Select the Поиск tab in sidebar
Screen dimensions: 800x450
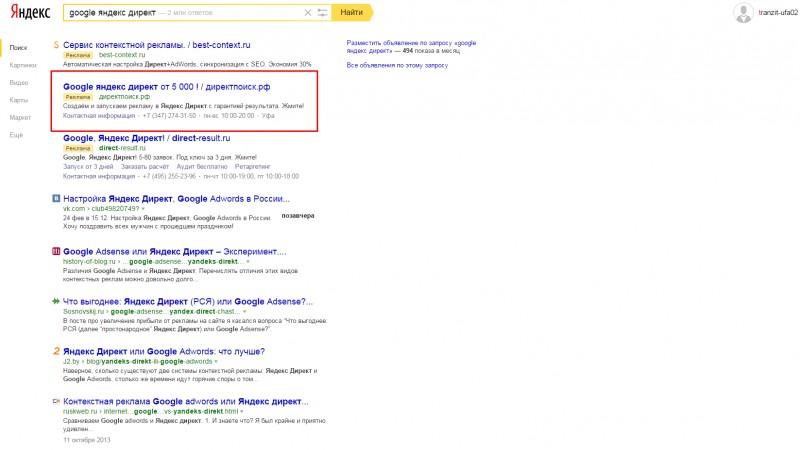[18, 47]
